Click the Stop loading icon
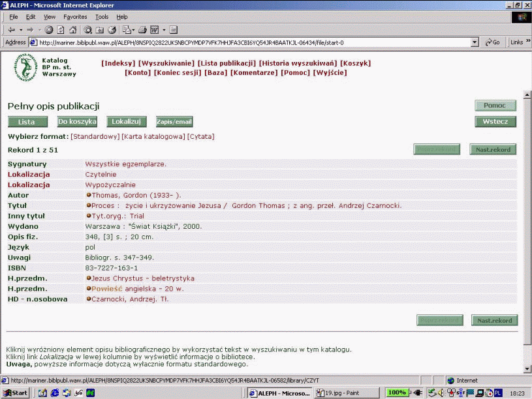Screen dimensions: 532x399 pos(49,29)
